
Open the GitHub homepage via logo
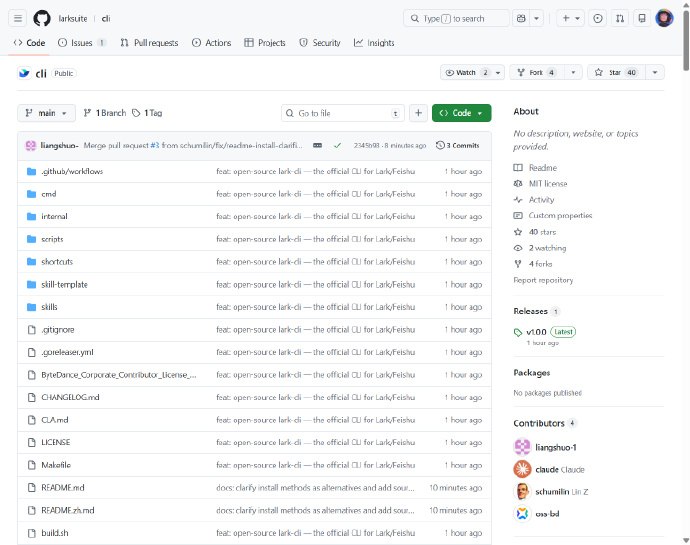coord(41,18)
